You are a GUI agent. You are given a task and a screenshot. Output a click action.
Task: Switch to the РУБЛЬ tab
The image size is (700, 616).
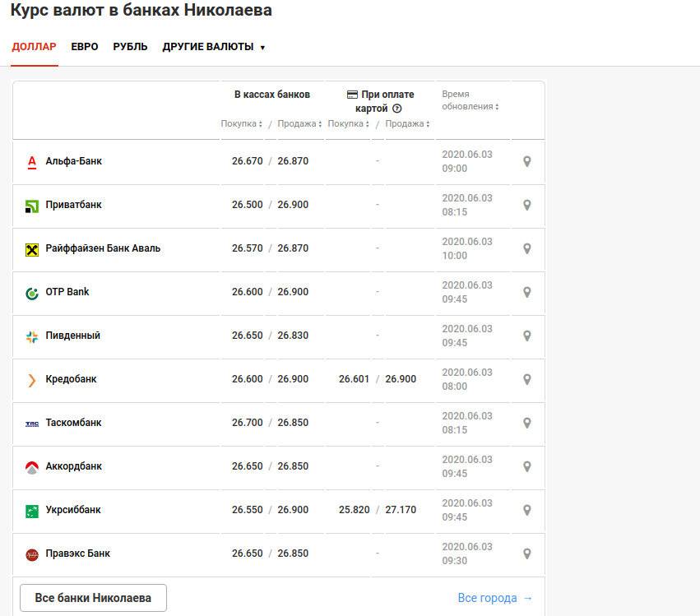(130, 47)
